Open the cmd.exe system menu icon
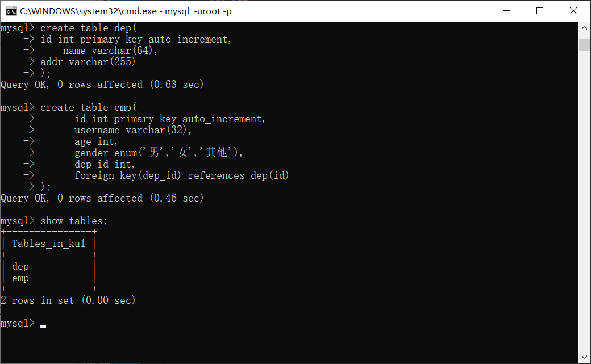The width and height of the screenshot is (591, 364). pos(11,11)
